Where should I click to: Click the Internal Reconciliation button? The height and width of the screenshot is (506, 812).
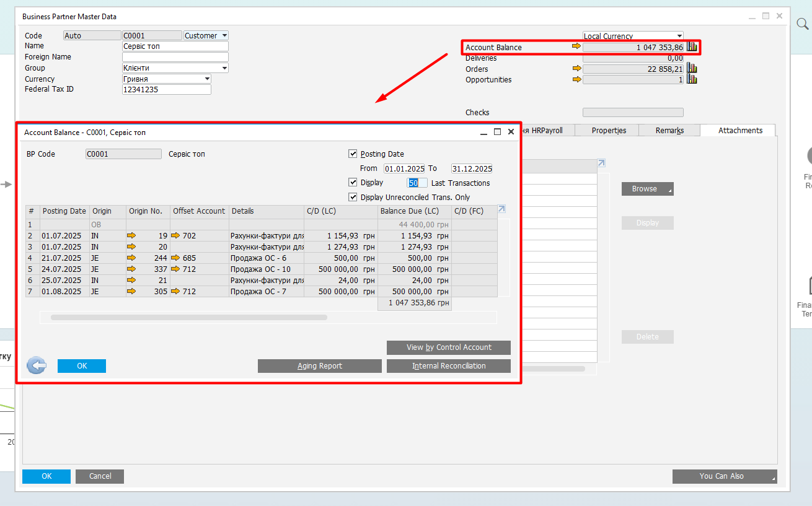(x=448, y=366)
